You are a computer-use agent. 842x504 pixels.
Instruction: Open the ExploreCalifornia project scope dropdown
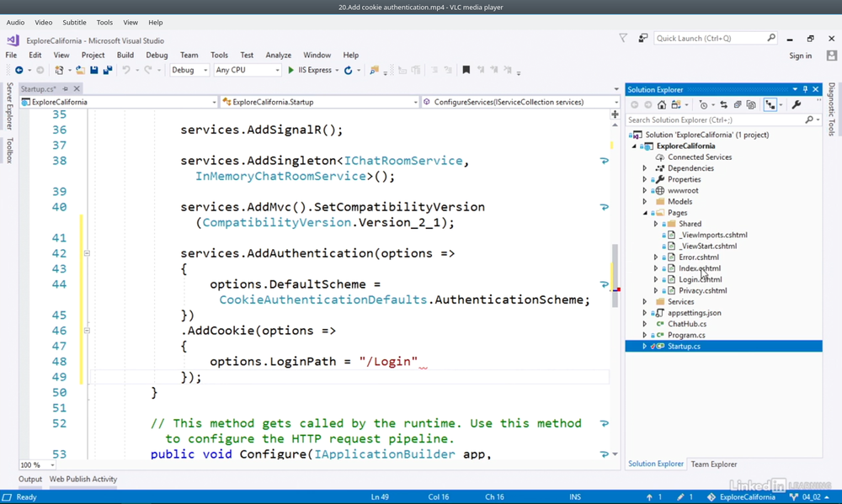click(x=119, y=102)
